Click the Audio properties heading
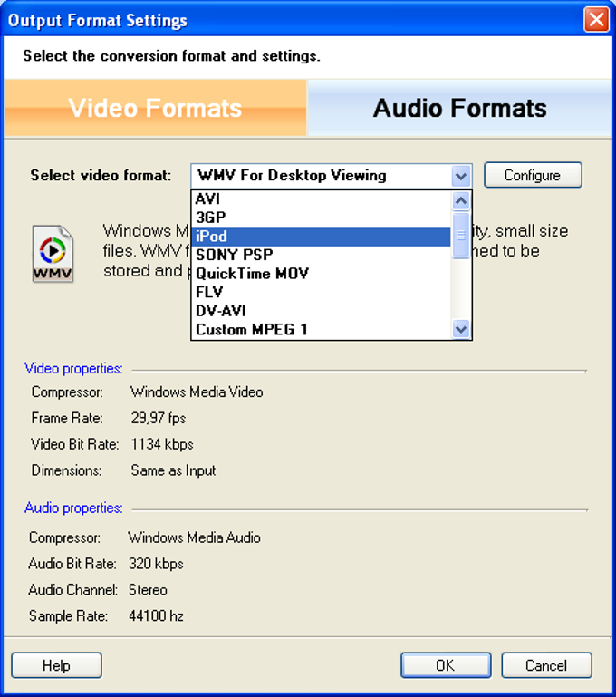The height and width of the screenshot is (697, 616). point(73,508)
